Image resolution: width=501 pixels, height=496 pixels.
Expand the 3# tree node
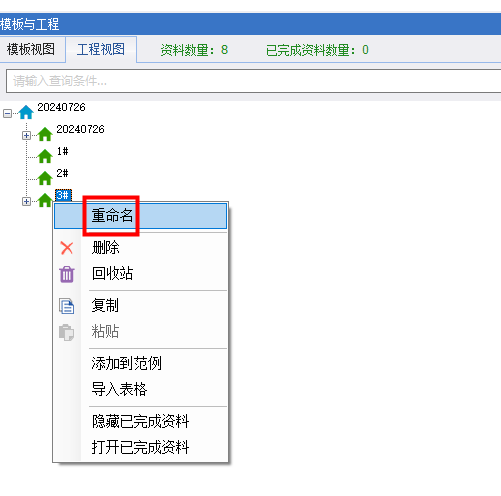[x=26, y=201]
